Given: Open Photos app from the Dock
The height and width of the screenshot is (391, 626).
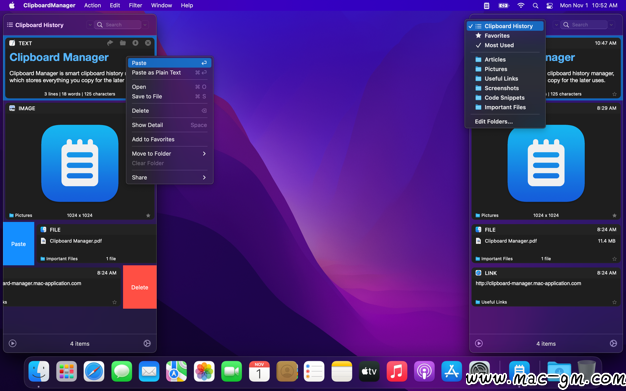Looking at the screenshot, I should 204,371.
